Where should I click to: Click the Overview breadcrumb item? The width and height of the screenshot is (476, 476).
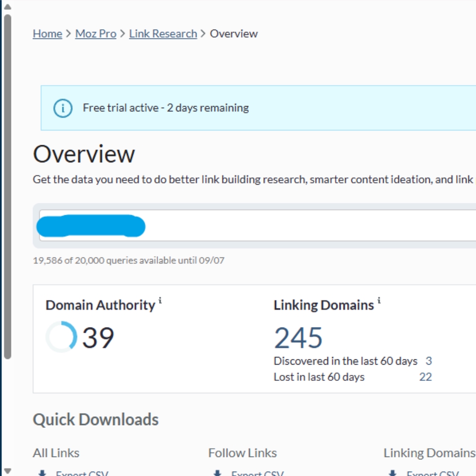[x=234, y=34]
